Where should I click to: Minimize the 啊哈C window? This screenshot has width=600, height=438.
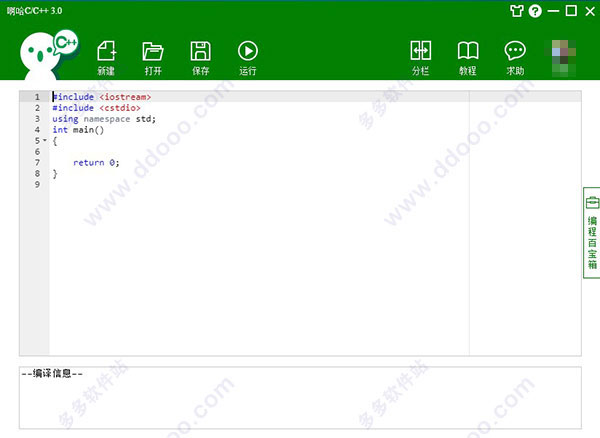click(x=553, y=11)
